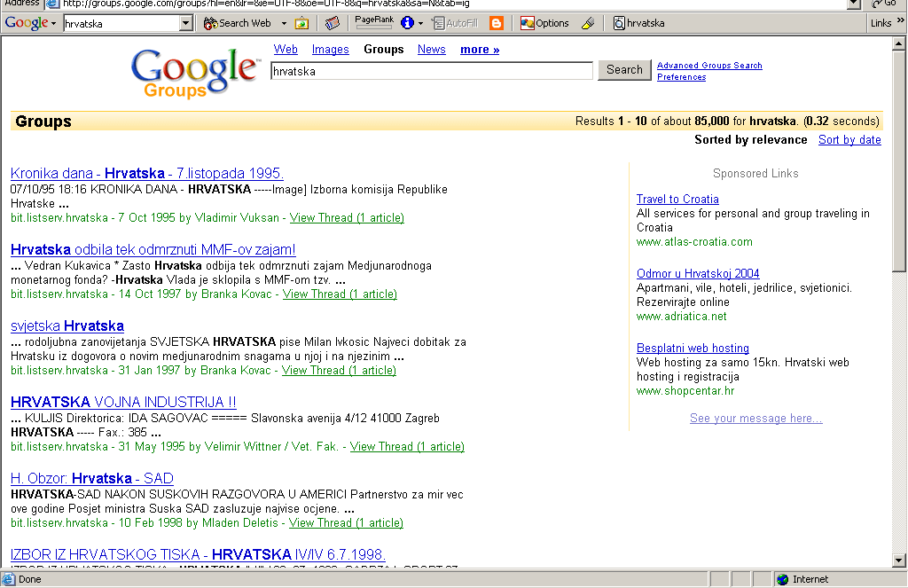Switch to the Web search tab
Image resolution: width=908 pixels, height=588 pixels.
(286, 50)
